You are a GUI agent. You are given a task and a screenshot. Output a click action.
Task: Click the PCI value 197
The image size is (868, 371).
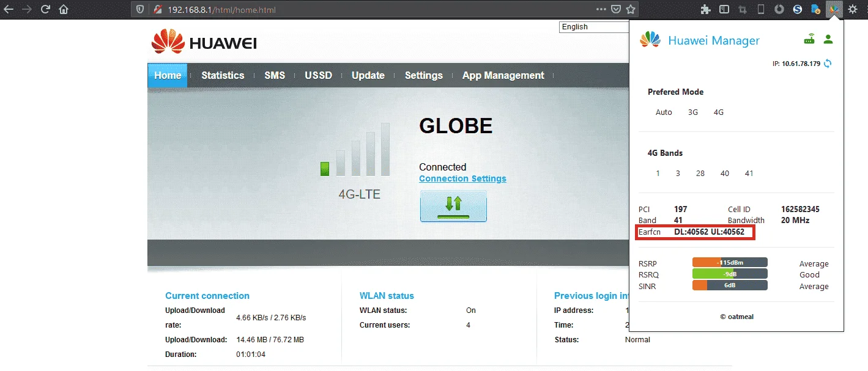pos(681,209)
